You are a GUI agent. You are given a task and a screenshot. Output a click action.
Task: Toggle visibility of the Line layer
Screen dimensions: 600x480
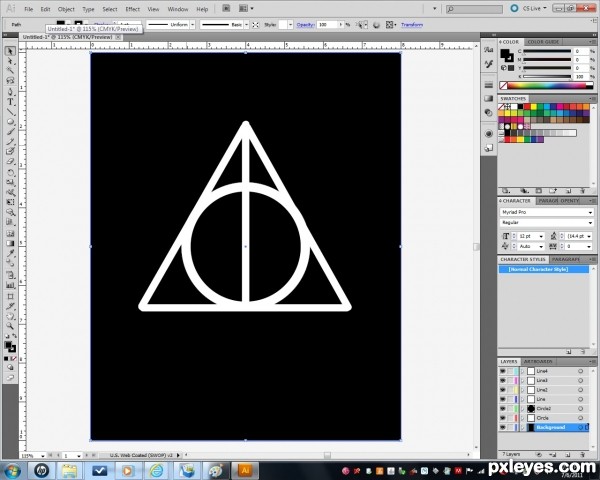point(502,399)
